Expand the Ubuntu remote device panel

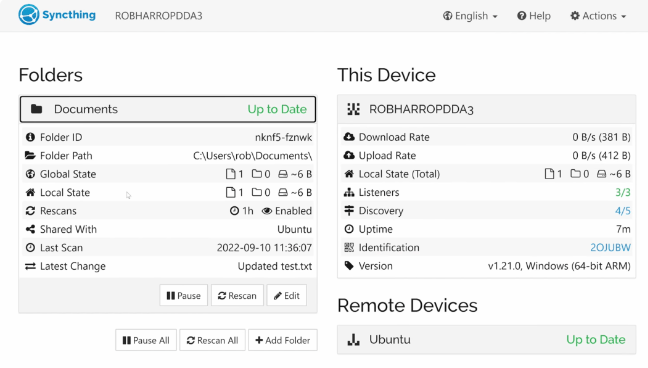[x=486, y=339]
